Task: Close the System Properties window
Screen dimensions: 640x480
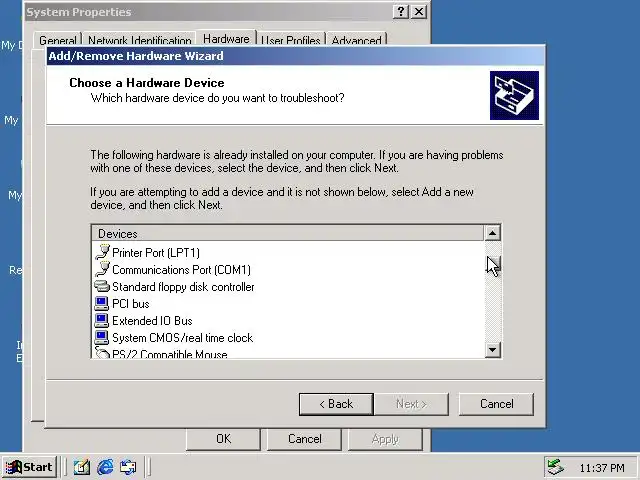Action: pyautogui.click(x=419, y=12)
